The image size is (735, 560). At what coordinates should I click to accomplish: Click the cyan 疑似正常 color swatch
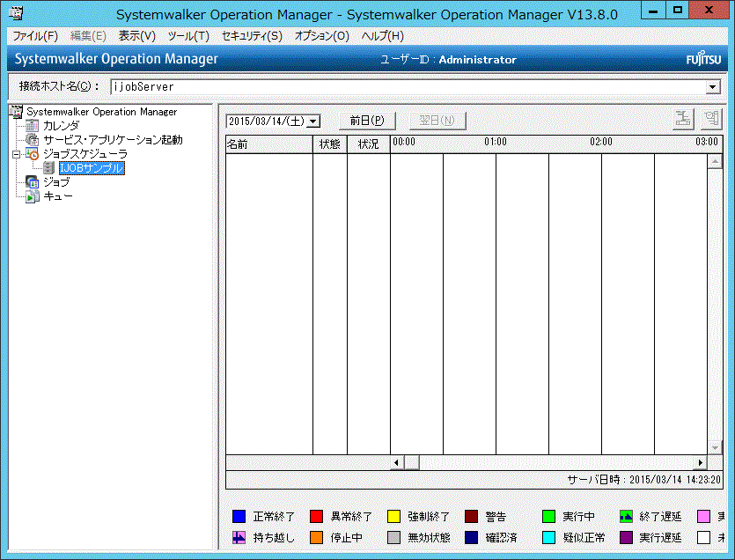pos(548,537)
